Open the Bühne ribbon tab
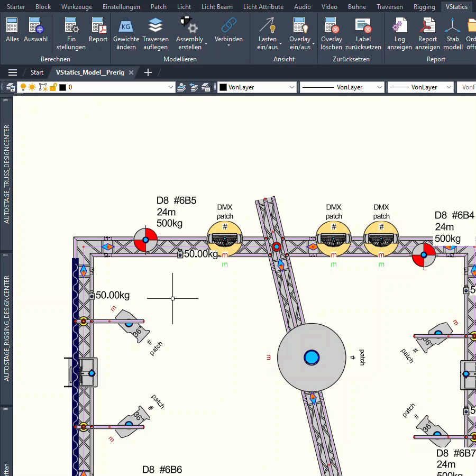This screenshot has height=476, width=476. [x=356, y=7]
